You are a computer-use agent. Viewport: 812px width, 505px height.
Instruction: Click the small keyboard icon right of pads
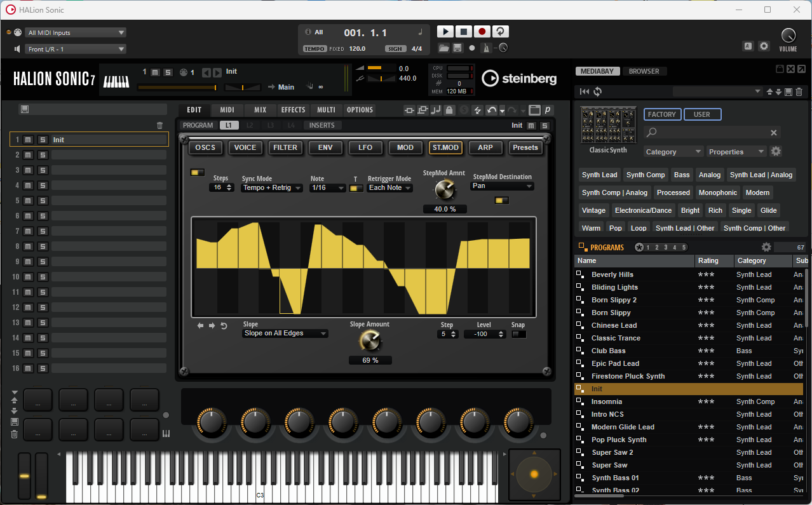click(x=166, y=434)
